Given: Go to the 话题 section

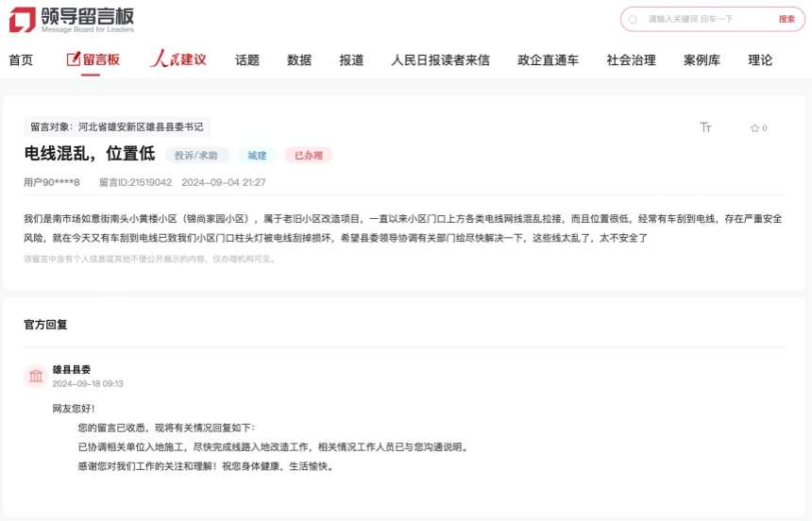Looking at the screenshot, I should pyautogui.click(x=247, y=59).
